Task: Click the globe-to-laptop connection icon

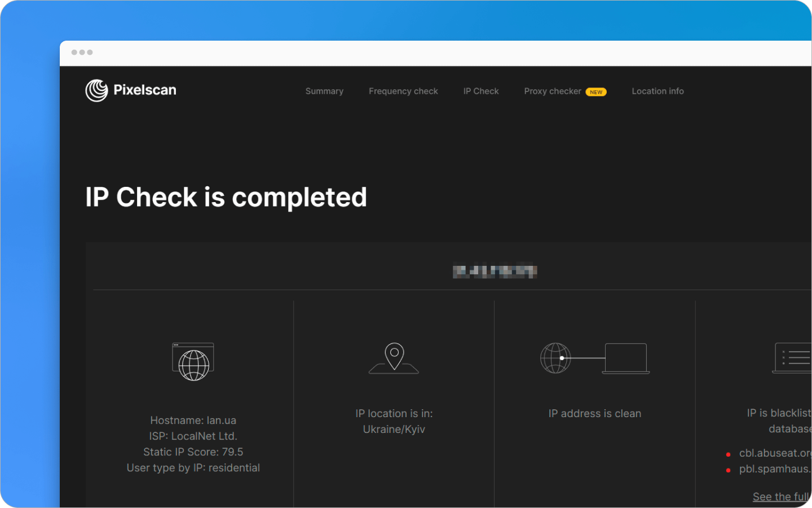Action: (x=595, y=358)
